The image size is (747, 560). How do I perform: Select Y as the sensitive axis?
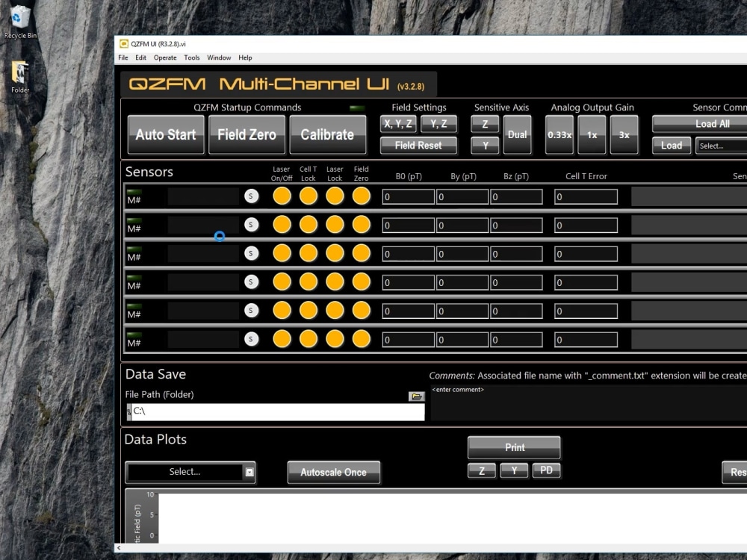pos(485,146)
